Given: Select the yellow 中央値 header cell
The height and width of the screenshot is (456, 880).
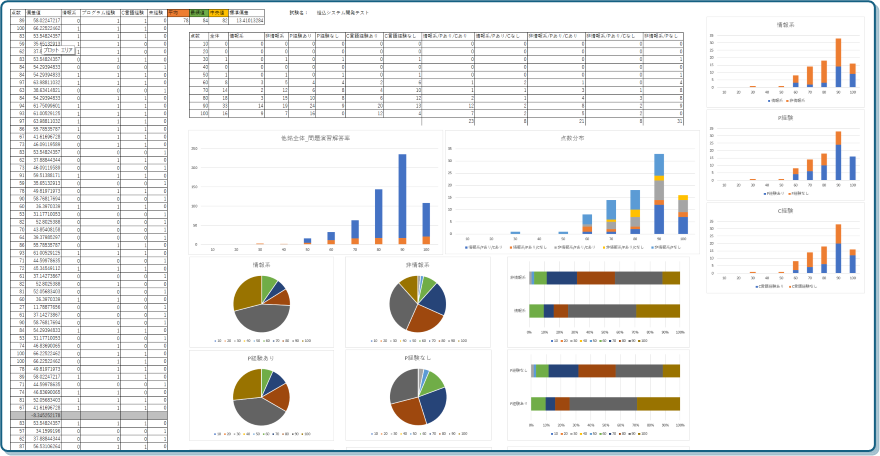Looking at the screenshot, I should [219, 12].
